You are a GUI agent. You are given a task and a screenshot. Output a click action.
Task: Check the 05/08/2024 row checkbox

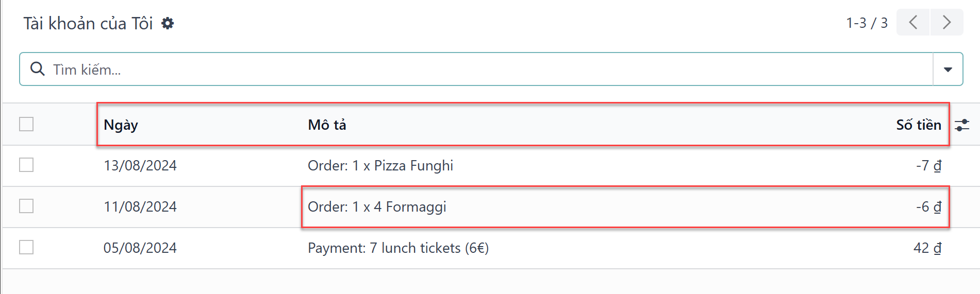click(26, 247)
